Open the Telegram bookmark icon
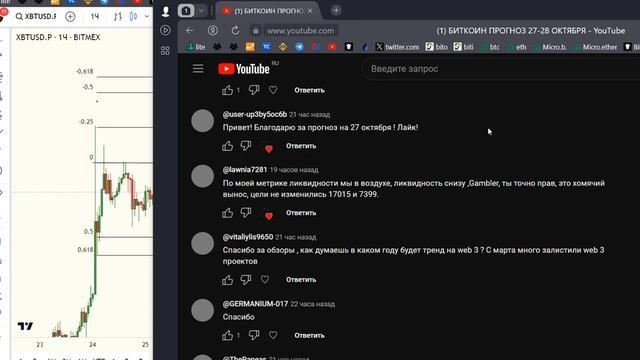The image size is (640, 360). pyautogui.click(x=299, y=47)
